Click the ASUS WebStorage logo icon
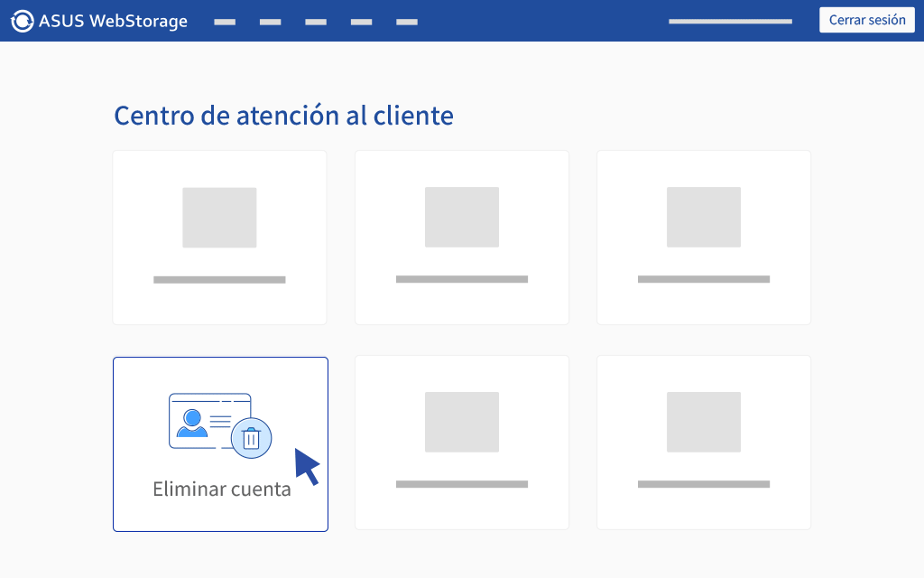 [23, 22]
